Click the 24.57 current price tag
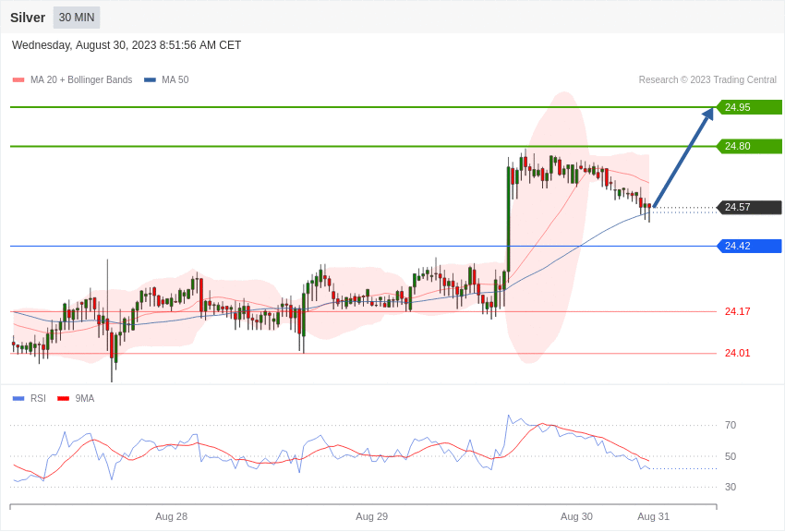 pos(750,207)
